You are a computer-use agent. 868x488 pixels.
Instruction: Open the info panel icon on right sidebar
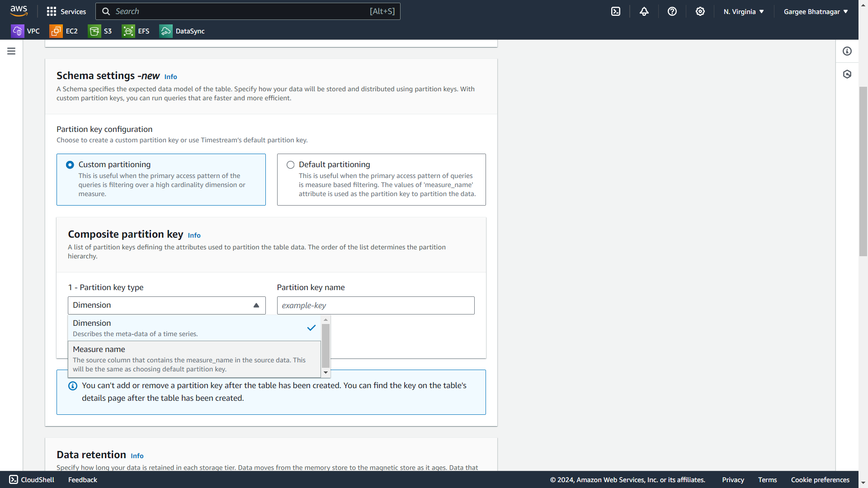(847, 51)
